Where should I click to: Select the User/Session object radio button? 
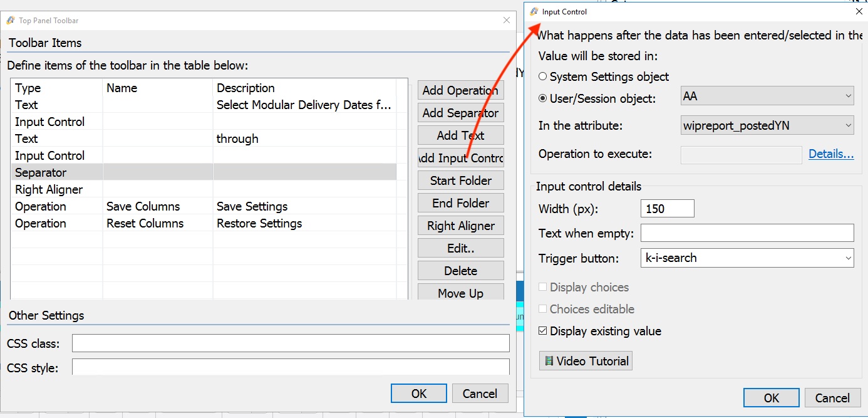[542, 98]
